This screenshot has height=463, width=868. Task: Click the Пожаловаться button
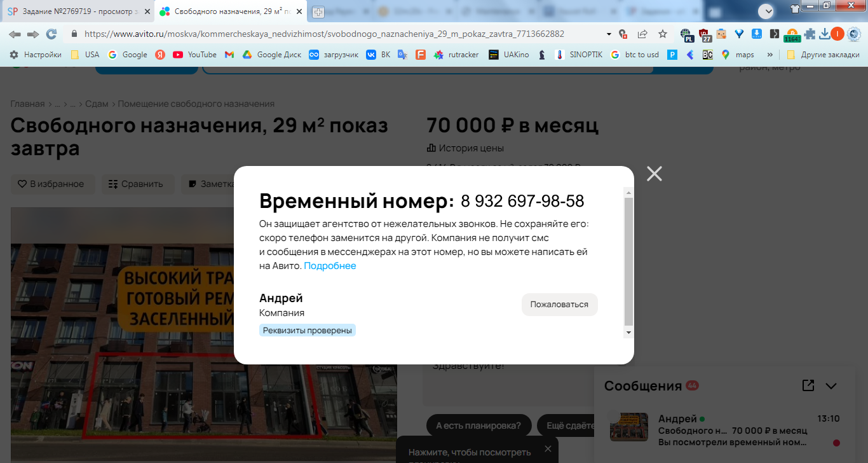[x=559, y=304]
